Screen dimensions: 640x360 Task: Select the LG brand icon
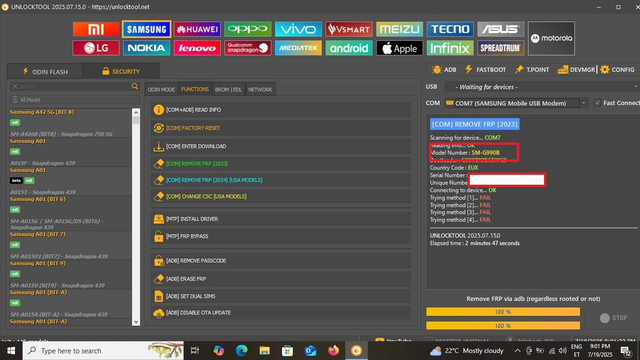click(96, 48)
